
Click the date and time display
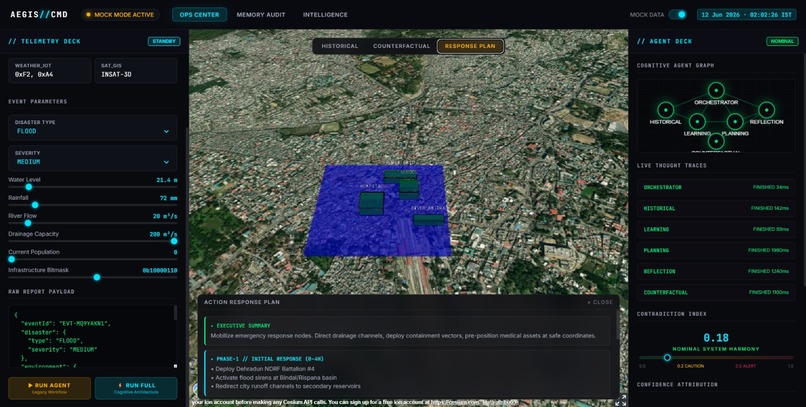click(746, 14)
